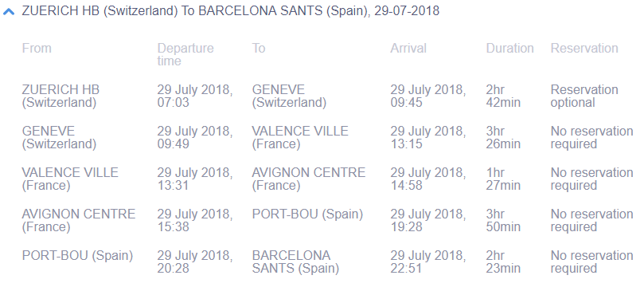Screen dimensions: 644x291
Task: Select VALENCE VILLE (France) destination cell
Action: pos(300,137)
